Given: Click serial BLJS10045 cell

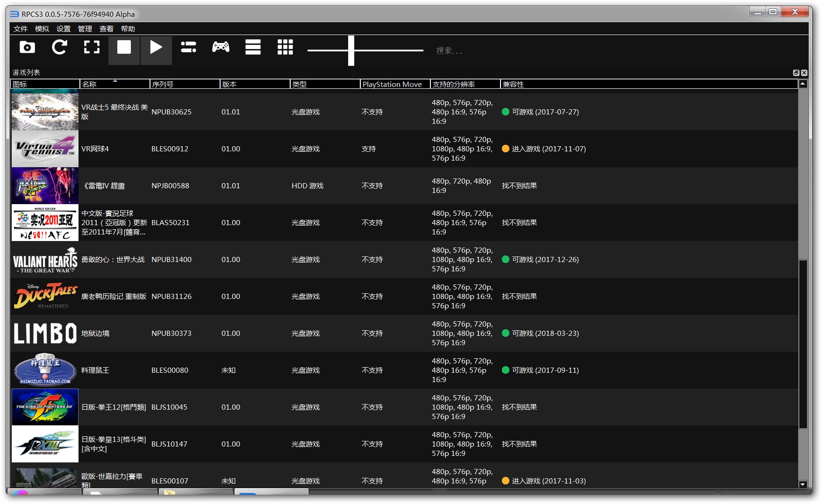Looking at the screenshot, I should tap(169, 407).
